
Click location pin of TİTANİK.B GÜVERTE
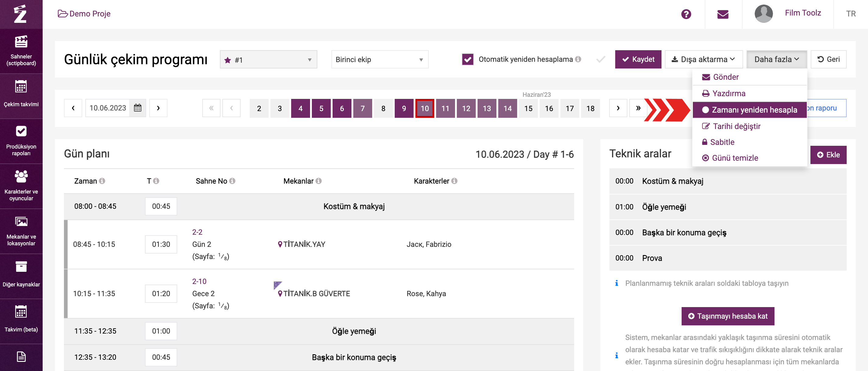click(x=280, y=293)
